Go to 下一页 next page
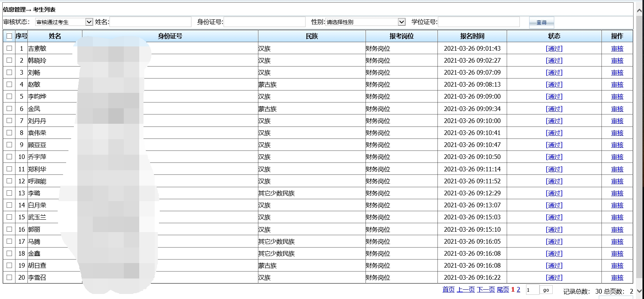This screenshot has width=644, height=299. (x=485, y=290)
